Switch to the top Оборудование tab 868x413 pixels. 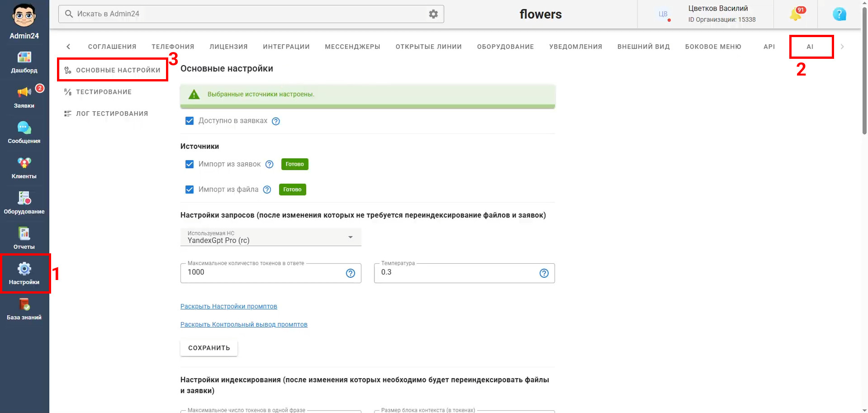pos(506,47)
